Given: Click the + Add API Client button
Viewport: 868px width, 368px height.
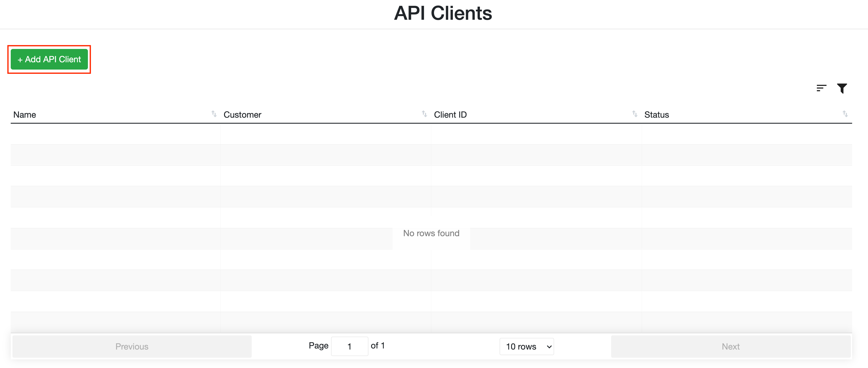Looking at the screenshot, I should coord(49,59).
